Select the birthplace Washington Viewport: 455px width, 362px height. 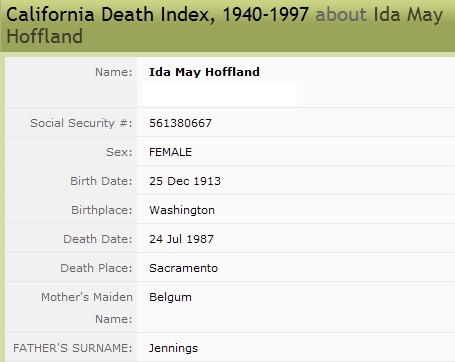[182, 210]
